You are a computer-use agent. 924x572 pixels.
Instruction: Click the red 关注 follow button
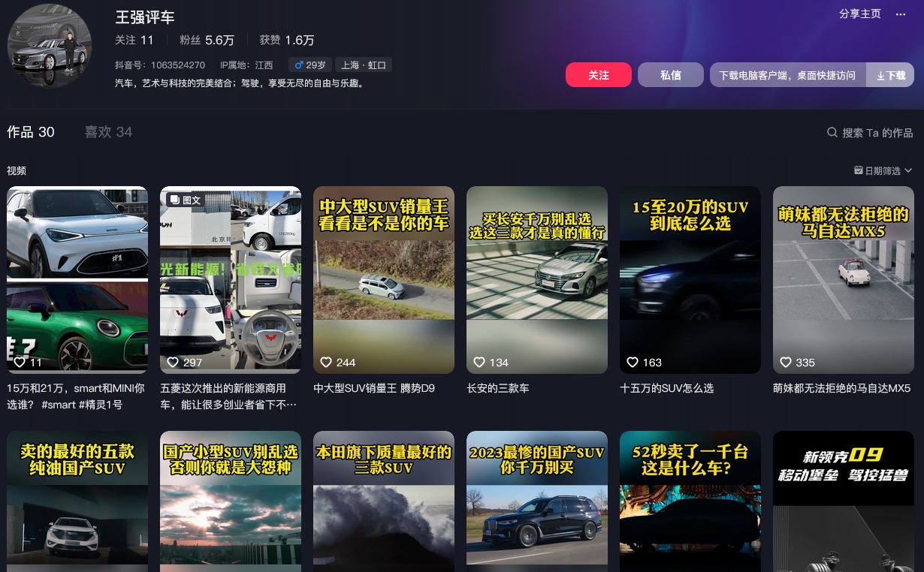click(599, 75)
